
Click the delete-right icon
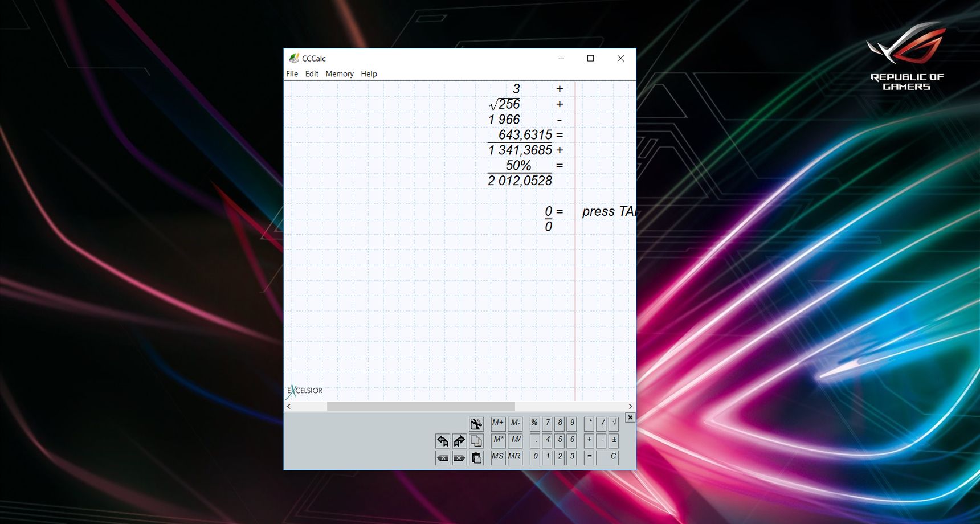pos(459,458)
